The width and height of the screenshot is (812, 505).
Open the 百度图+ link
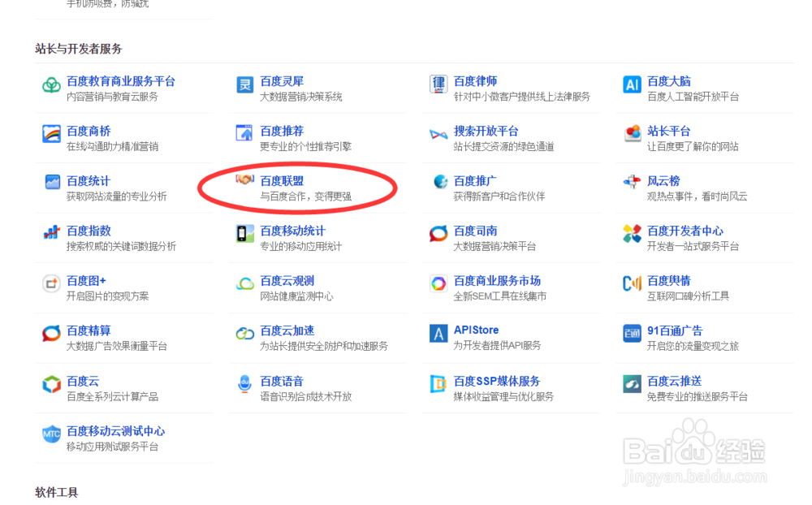click(x=86, y=281)
